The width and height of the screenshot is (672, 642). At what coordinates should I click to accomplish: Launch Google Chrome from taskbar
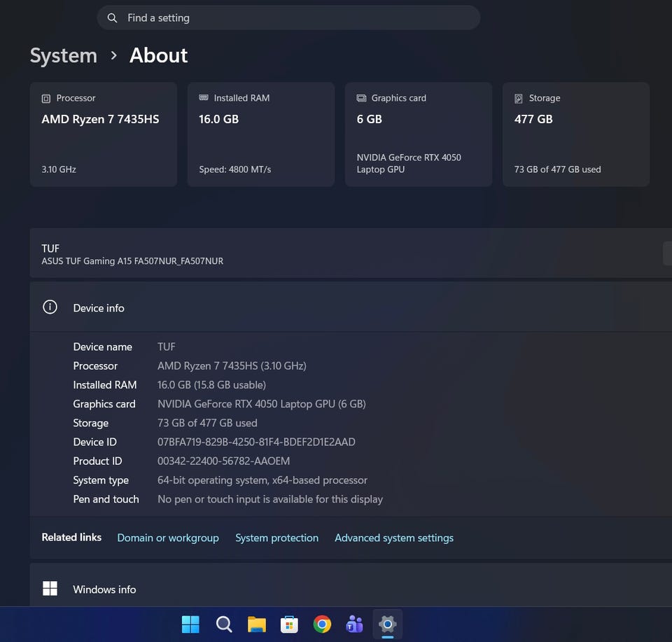click(322, 624)
